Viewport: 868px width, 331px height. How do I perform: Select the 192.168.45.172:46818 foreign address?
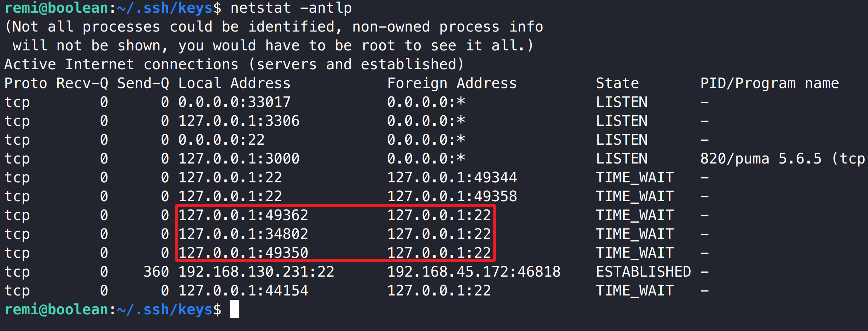474,272
